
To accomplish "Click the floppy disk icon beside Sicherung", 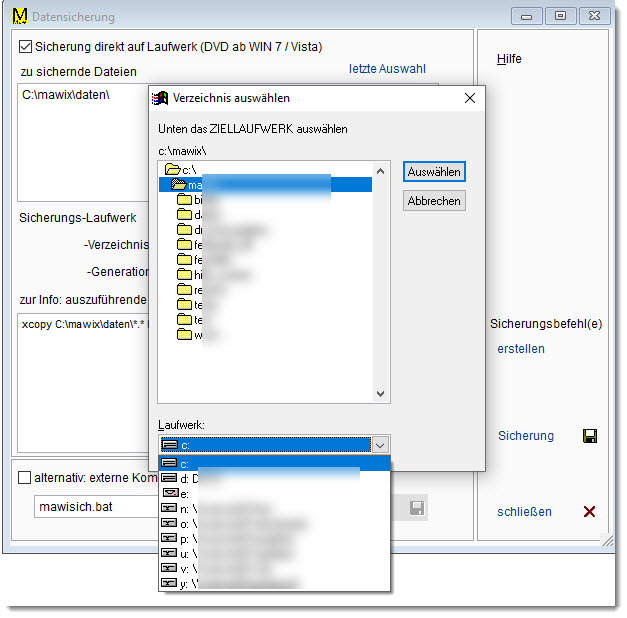I will click(590, 436).
